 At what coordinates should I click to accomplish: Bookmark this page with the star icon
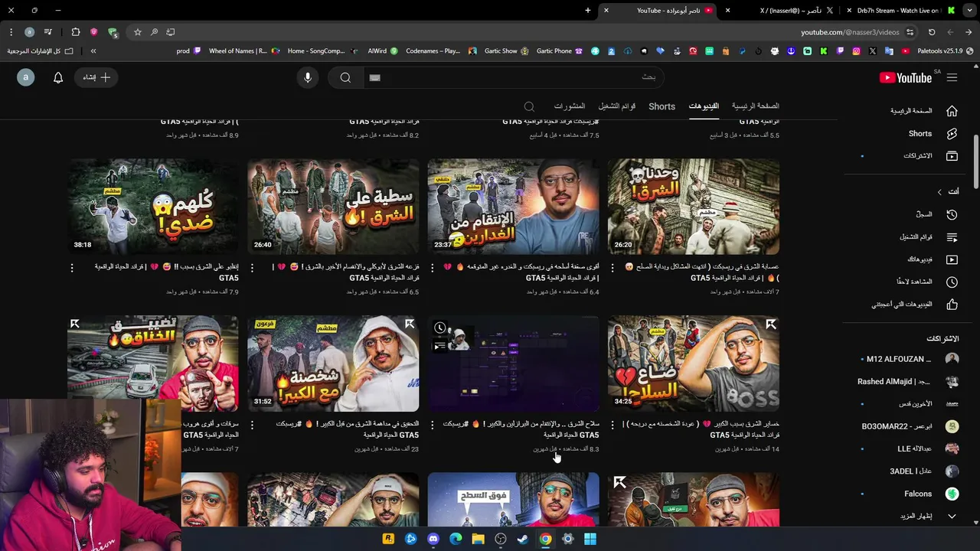pos(138,32)
